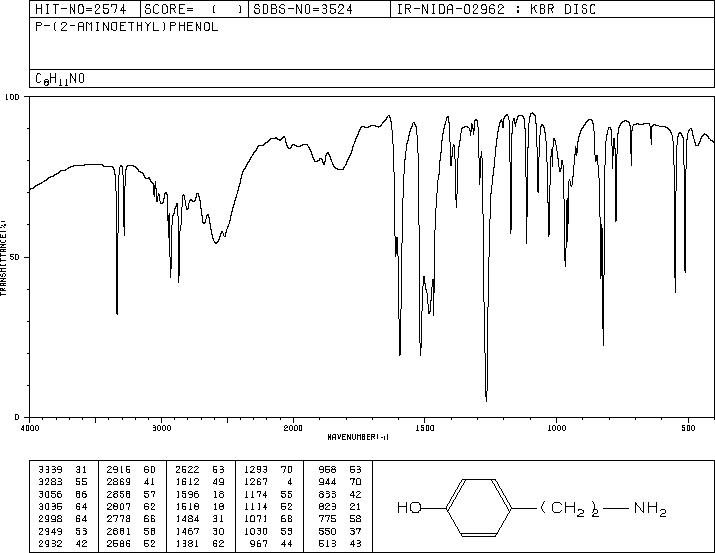The width and height of the screenshot is (715, 553).
Task: Click the x-axis WAVENUMBER label
Action: (358, 437)
